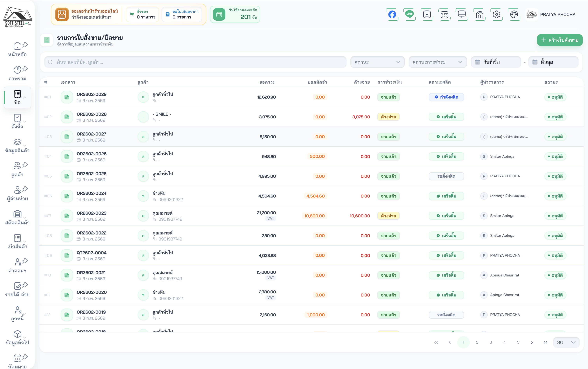Open สต๊อกสินค้า in the sidebar menu
This screenshot has width=588, height=369.
tap(17, 217)
